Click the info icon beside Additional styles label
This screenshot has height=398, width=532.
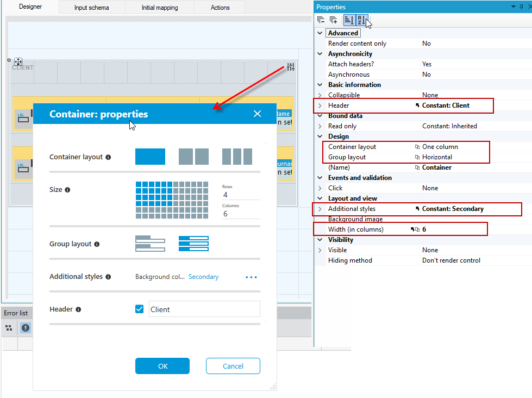(108, 277)
